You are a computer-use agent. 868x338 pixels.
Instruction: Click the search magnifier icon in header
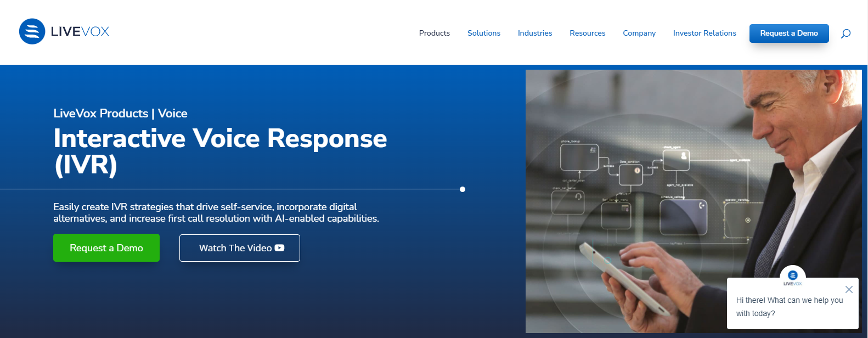tap(846, 33)
